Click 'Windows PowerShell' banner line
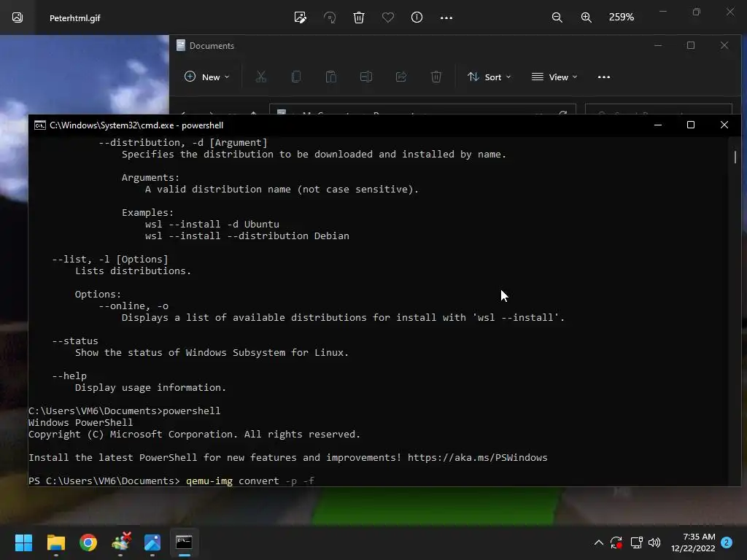 pyautogui.click(x=80, y=422)
